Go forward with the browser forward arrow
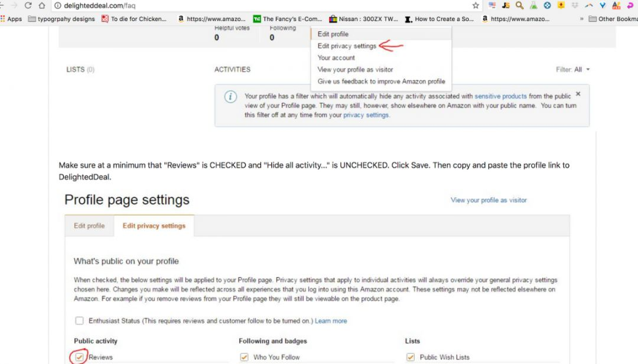This screenshot has height=364, width=638. [14, 5]
